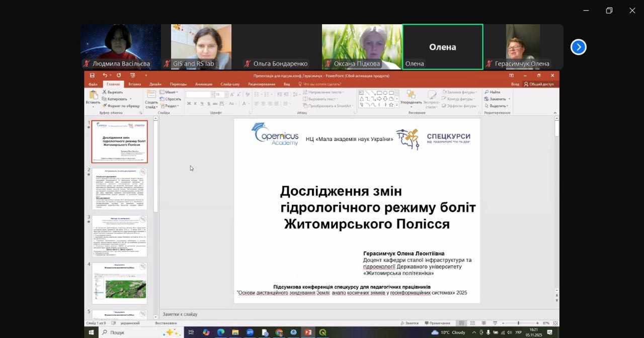This screenshot has height=338, width=644.
Task: Show next participants with blue arrow button
Action: (578, 47)
